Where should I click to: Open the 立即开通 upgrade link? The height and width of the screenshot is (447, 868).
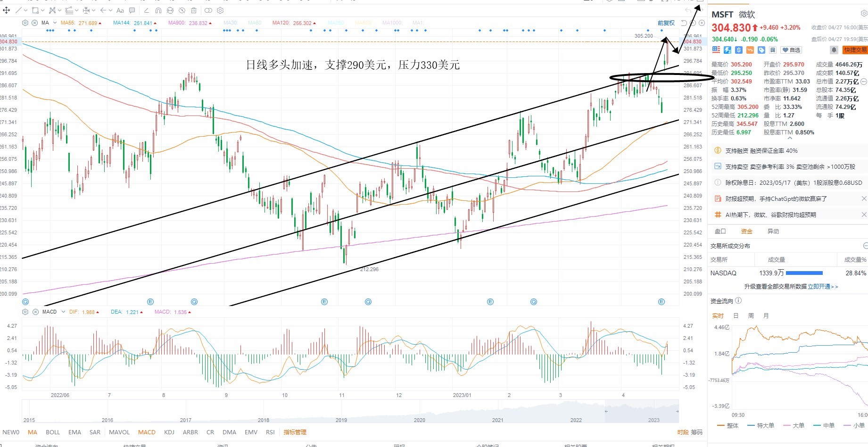[x=823, y=286]
